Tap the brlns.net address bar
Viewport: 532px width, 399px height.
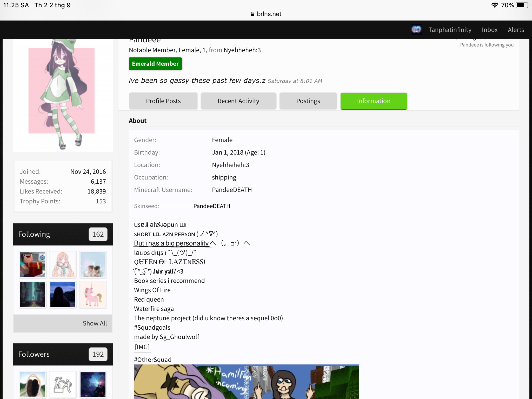(x=266, y=14)
